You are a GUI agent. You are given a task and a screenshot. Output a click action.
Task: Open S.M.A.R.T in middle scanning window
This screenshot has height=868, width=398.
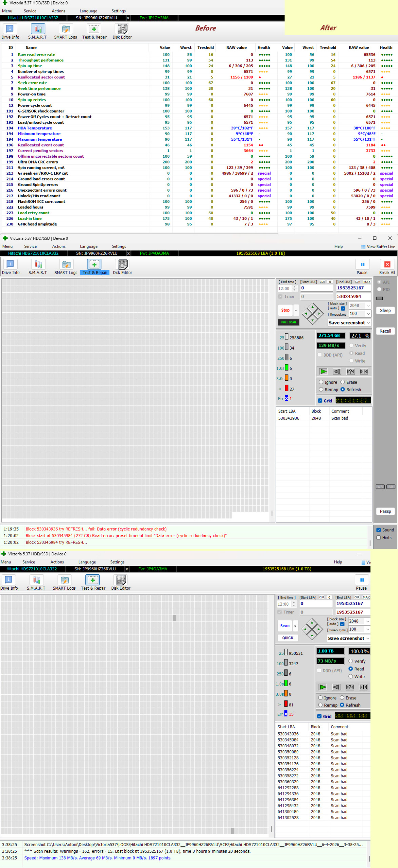click(x=38, y=267)
